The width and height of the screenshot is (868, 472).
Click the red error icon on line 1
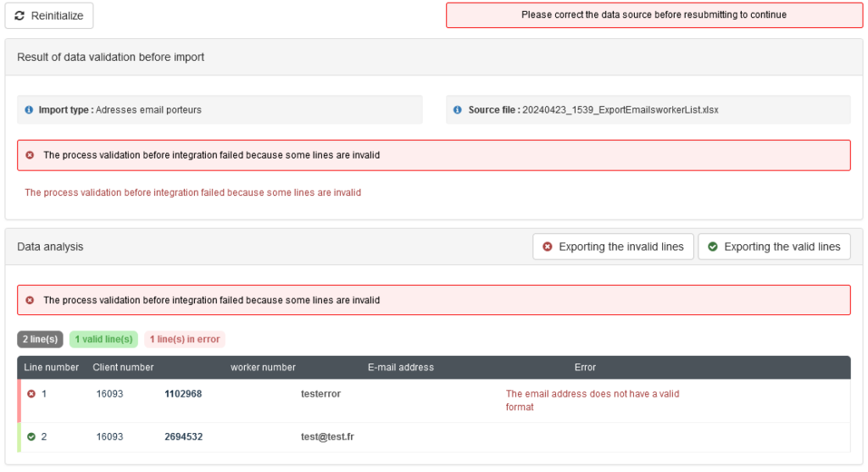point(31,394)
